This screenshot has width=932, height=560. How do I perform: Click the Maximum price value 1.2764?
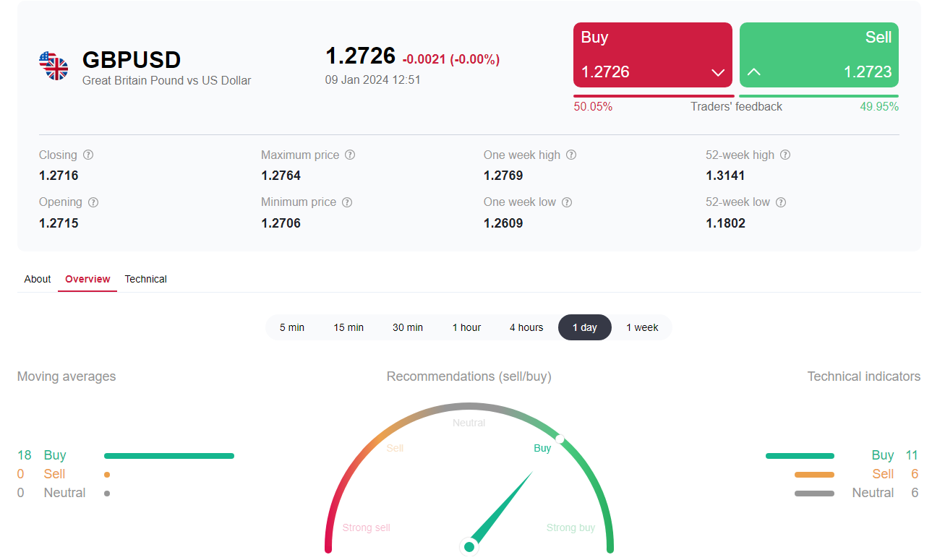click(281, 176)
